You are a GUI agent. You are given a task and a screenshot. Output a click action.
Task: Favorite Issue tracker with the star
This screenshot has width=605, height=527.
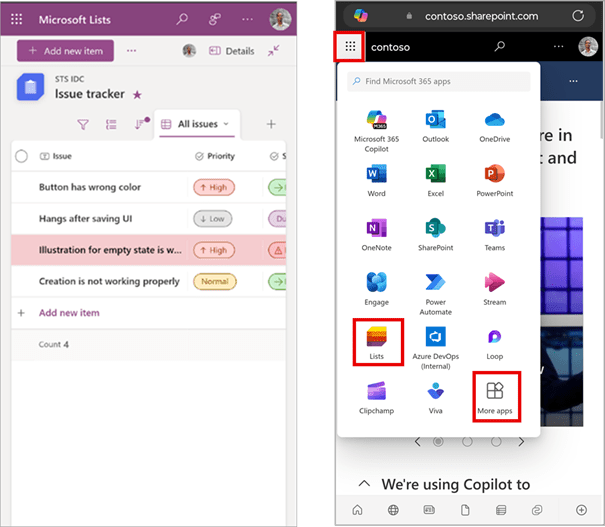pyautogui.click(x=137, y=94)
